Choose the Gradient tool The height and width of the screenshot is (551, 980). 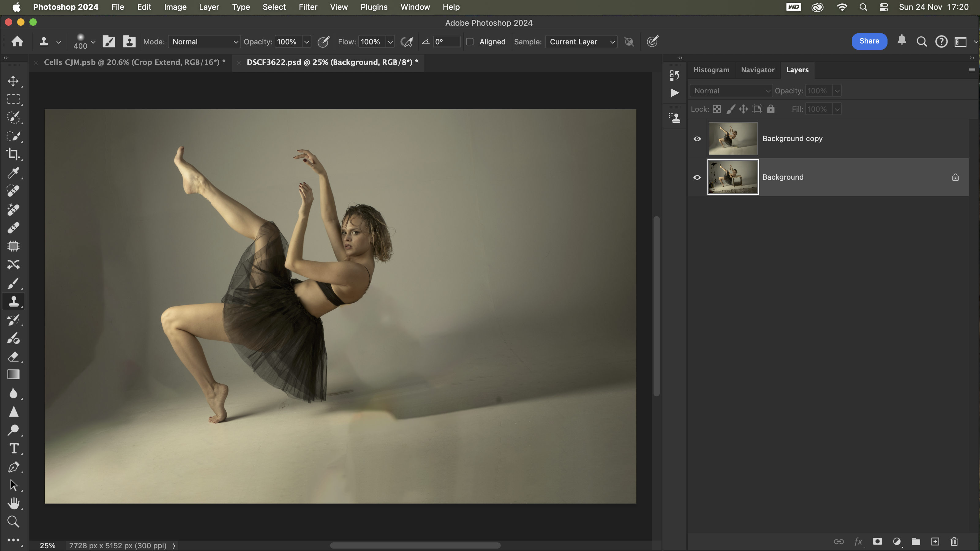click(13, 375)
